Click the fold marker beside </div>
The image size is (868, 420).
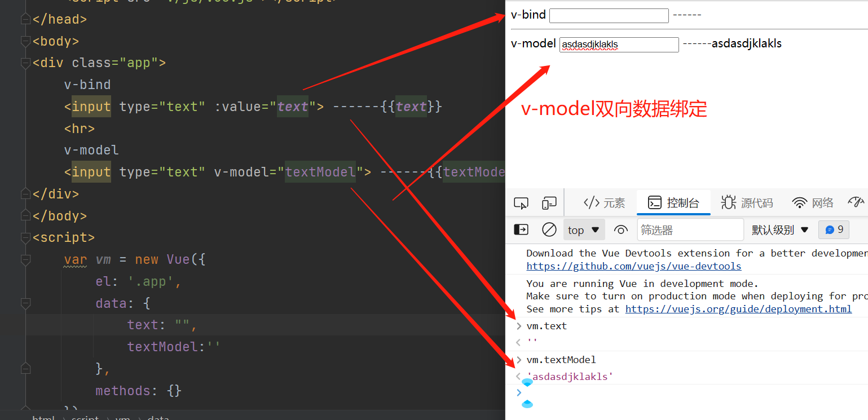point(25,194)
